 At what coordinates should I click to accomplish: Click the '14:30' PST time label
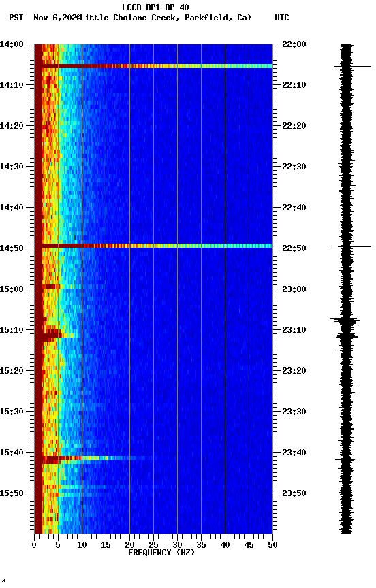click(x=12, y=167)
